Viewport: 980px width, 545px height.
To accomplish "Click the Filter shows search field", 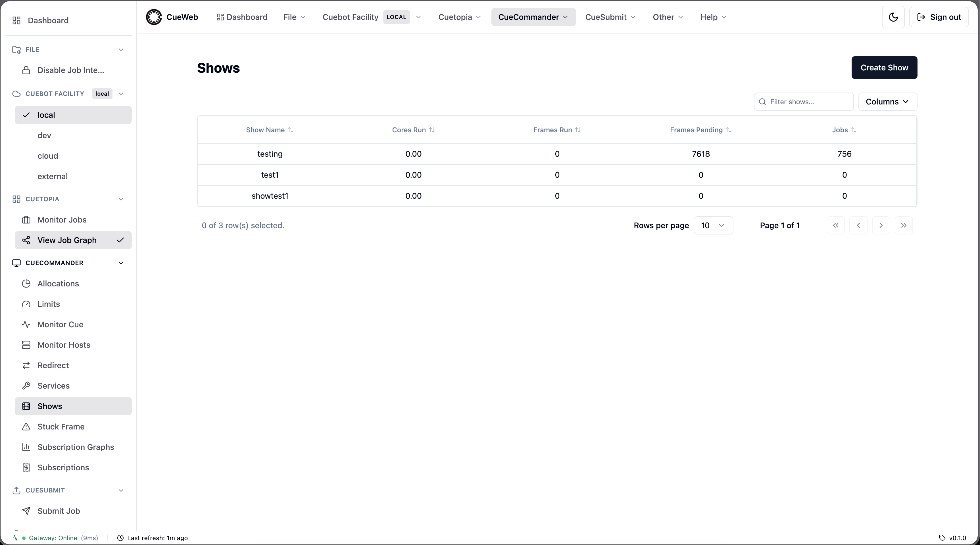I will (x=804, y=102).
